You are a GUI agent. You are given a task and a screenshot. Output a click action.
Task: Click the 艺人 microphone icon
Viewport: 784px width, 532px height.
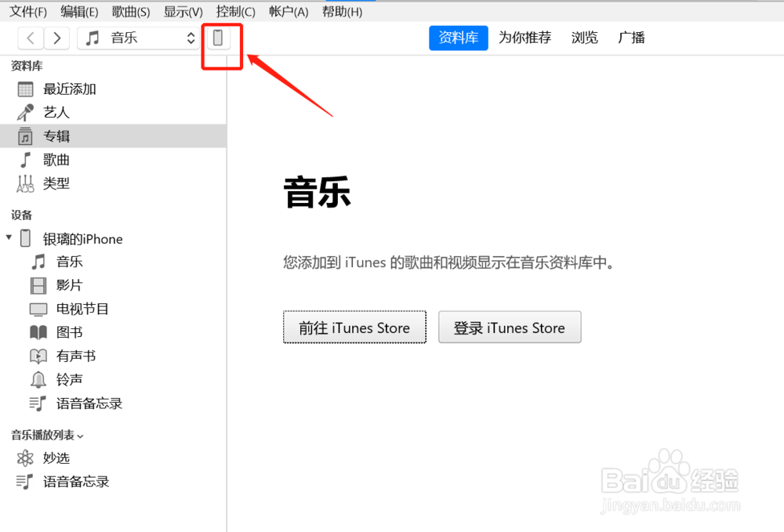pyautogui.click(x=25, y=112)
